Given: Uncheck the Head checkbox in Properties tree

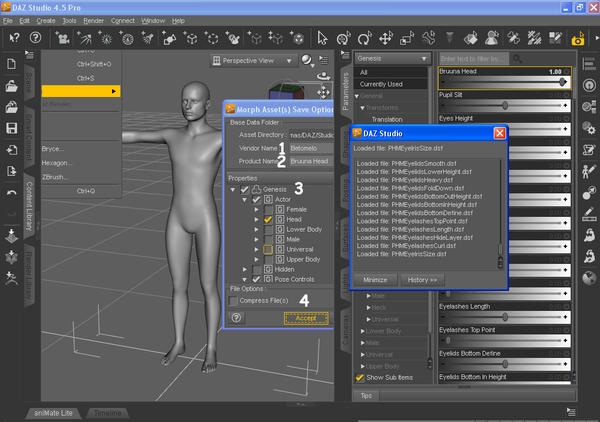Looking at the screenshot, I should [267, 219].
